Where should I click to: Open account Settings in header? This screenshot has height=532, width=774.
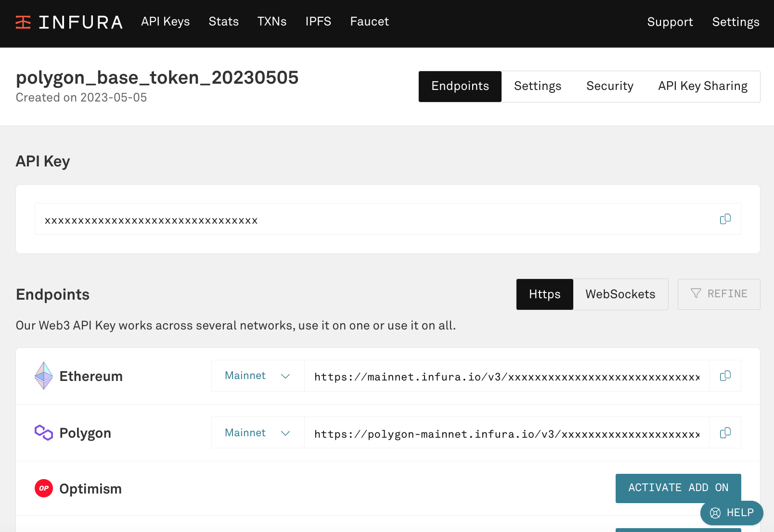point(736,22)
